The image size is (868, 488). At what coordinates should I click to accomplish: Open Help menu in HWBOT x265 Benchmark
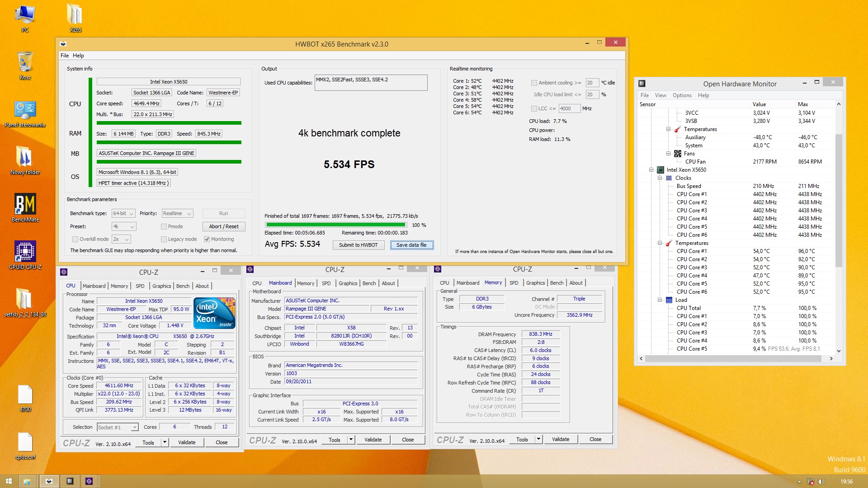tap(78, 56)
